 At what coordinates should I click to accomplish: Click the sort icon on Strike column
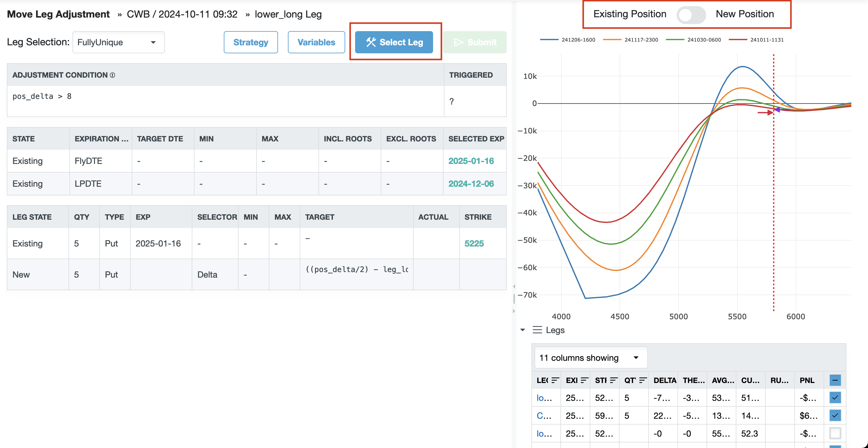(x=614, y=380)
